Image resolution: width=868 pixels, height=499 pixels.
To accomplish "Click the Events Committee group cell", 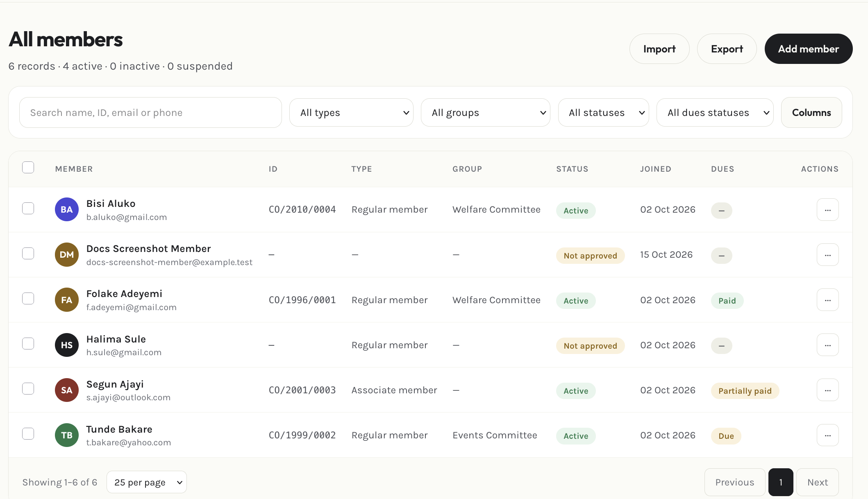I will click(x=495, y=435).
